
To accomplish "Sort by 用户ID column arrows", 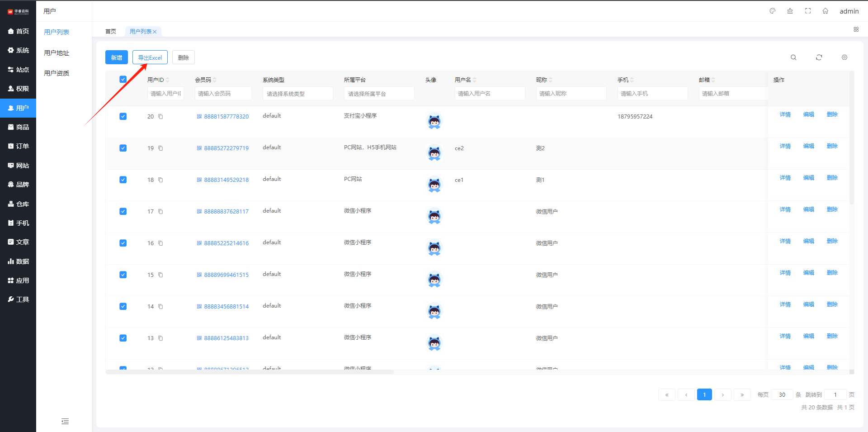I will [168, 80].
